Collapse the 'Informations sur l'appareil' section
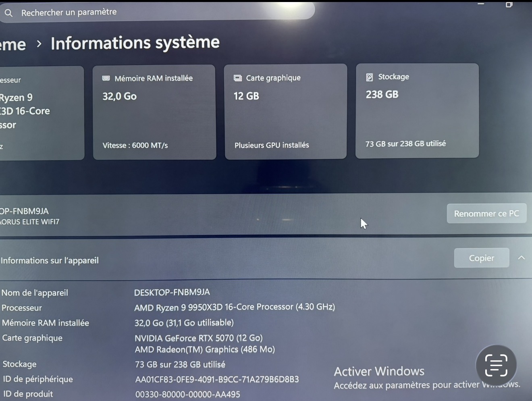This screenshot has width=532, height=401. 521,258
